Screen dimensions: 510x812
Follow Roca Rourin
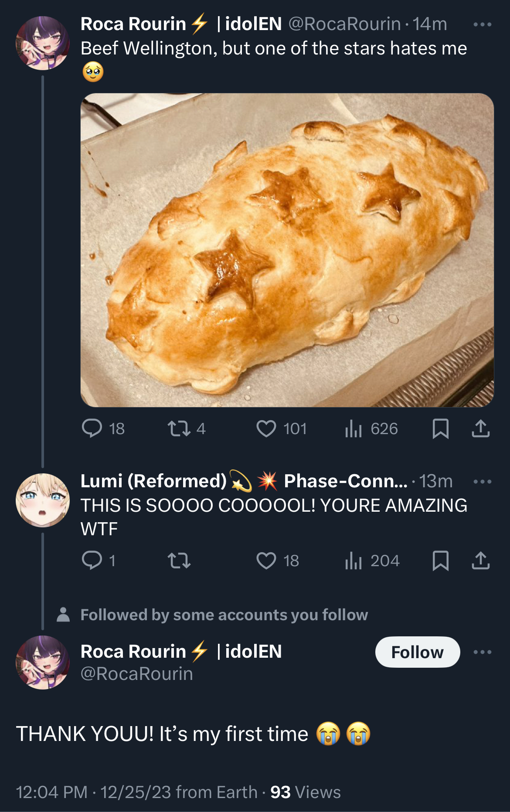[417, 652]
